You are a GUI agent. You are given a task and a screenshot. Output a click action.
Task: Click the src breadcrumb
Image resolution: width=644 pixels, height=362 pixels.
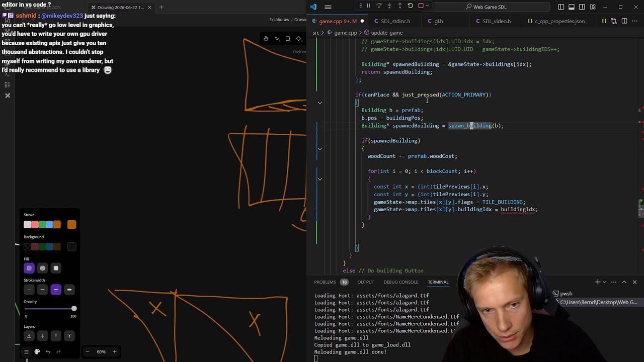click(316, 33)
